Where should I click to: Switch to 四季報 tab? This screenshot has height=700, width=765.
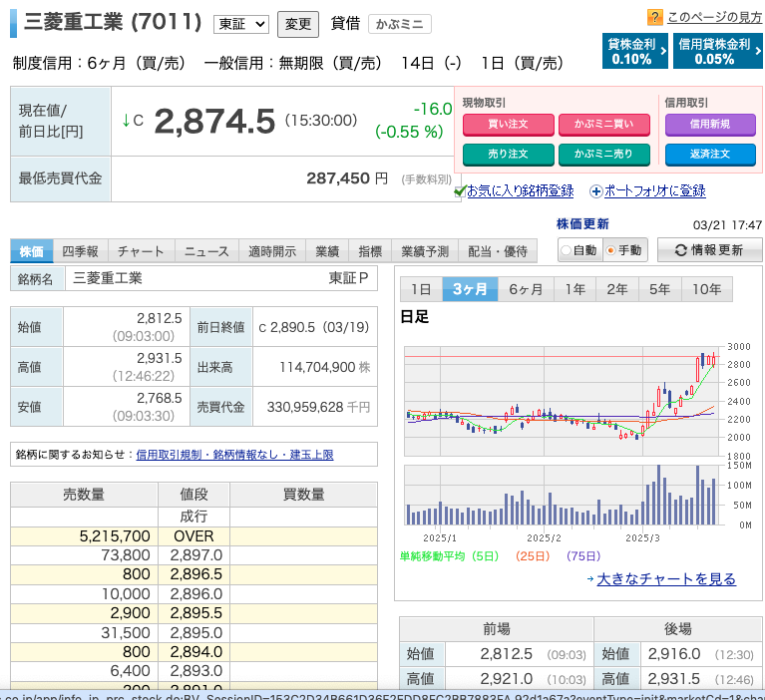click(81, 251)
